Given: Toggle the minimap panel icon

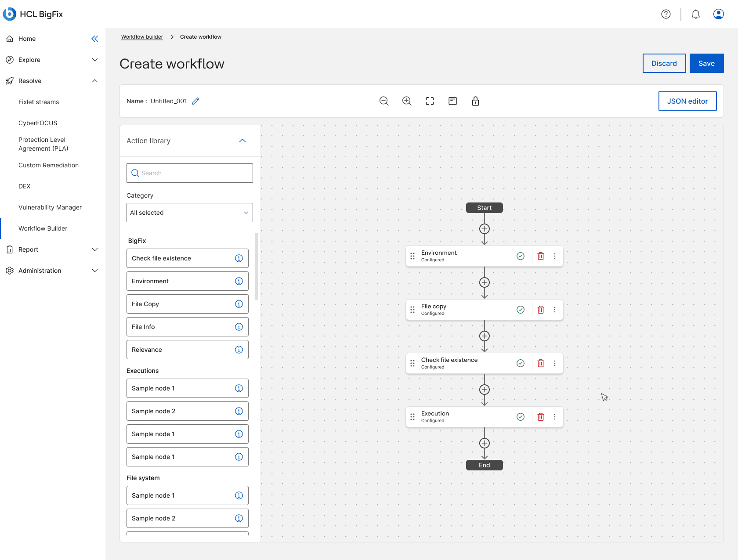Looking at the screenshot, I should click(452, 101).
